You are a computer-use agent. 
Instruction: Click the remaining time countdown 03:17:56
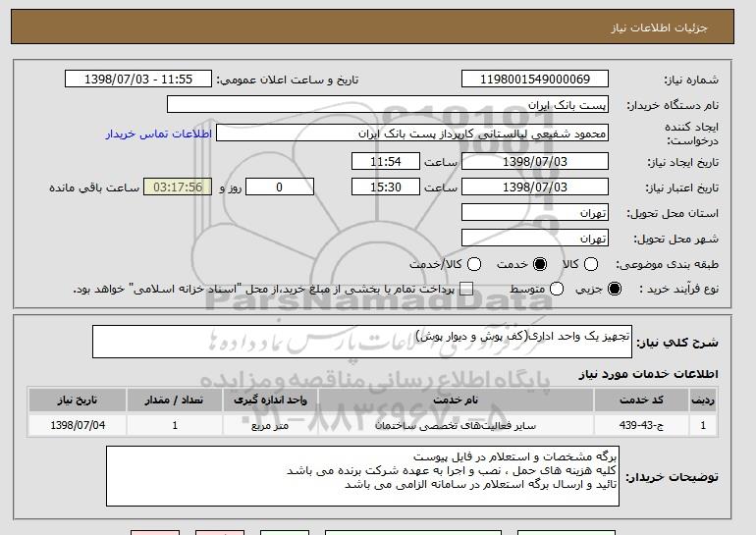(x=178, y=187)
